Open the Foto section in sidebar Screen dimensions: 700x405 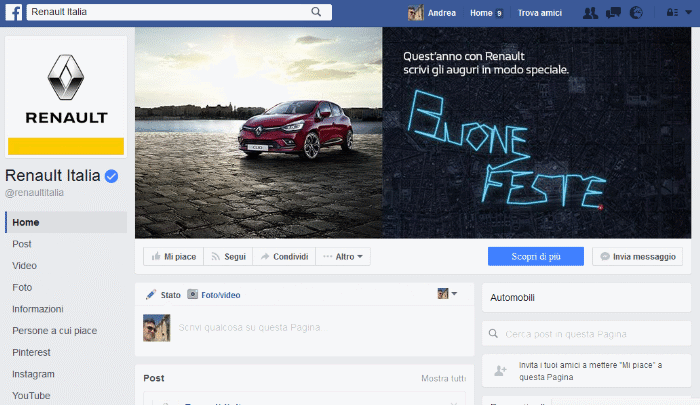pos(22,287)
